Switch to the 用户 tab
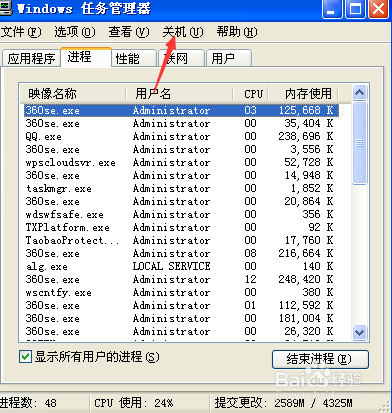 [x=229, y=59]
